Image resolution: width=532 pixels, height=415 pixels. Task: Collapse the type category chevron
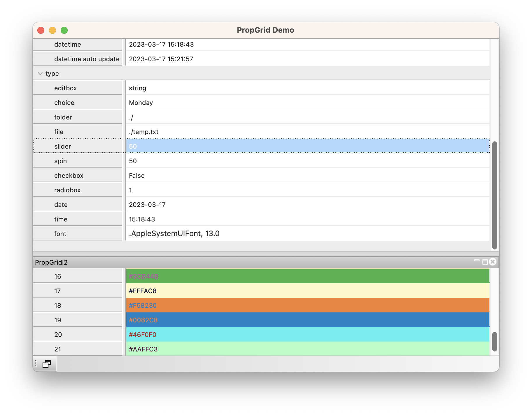[40, 74]
